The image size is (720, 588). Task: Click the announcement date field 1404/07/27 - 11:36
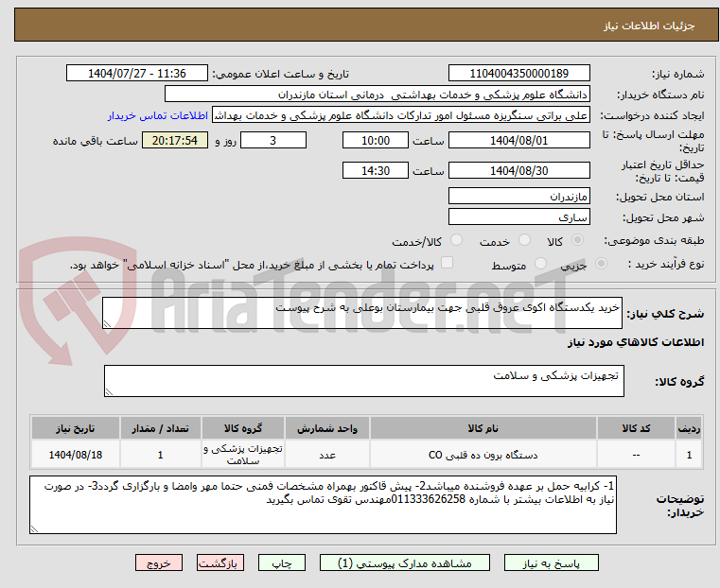[x=137, y=74]
